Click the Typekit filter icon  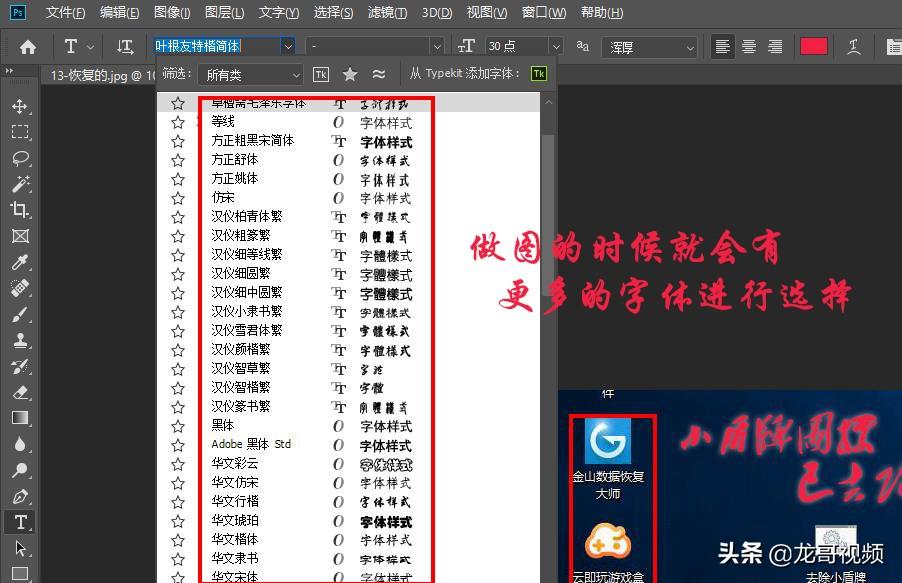[x=321, y=74]
